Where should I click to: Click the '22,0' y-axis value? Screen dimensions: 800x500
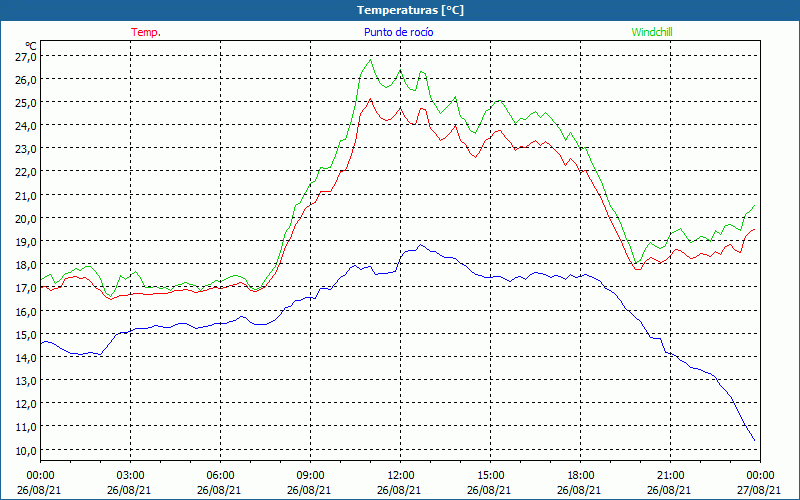26,172
